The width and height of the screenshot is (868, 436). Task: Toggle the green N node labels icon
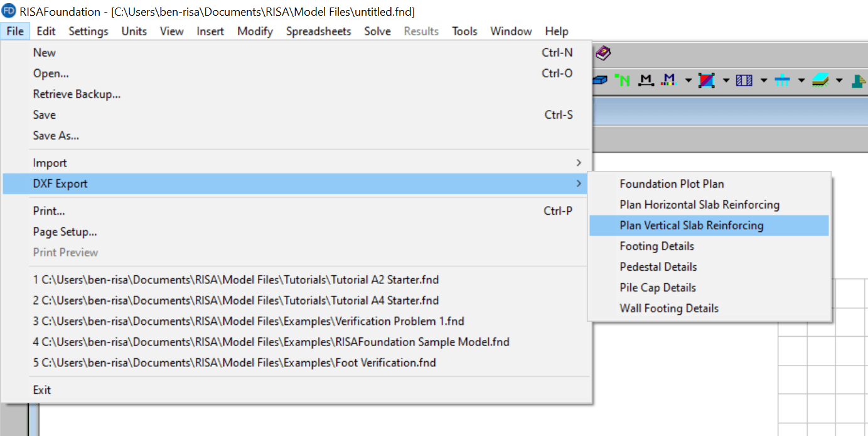pos(623,80)
